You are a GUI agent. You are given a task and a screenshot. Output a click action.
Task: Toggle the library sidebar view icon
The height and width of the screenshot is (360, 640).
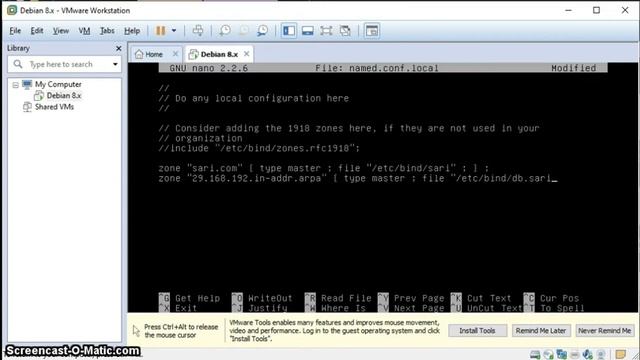(x=289, y=31)
